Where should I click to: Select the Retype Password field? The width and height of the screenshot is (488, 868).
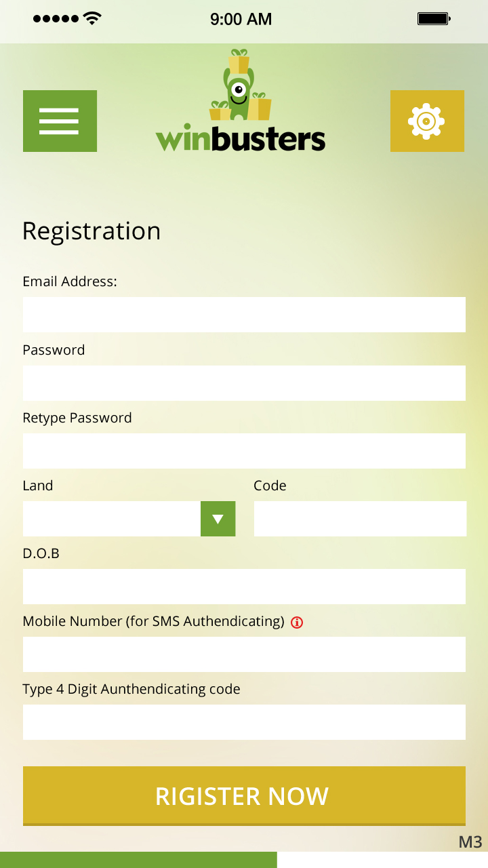[244, 451]
